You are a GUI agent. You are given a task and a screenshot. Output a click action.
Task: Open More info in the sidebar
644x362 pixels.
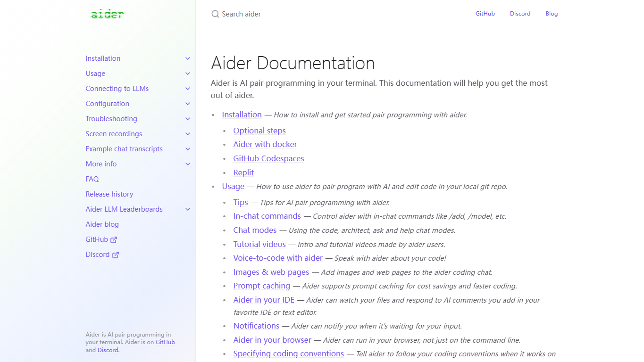point(101,164)
